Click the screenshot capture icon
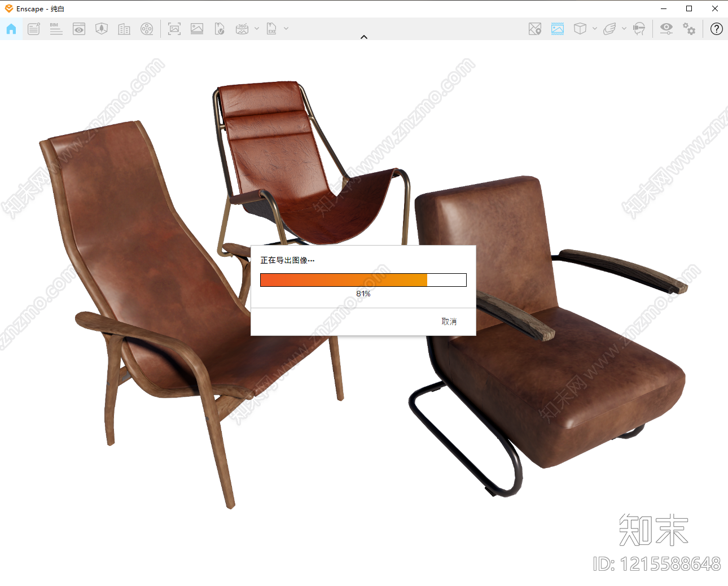This screenshot has height=586, width=728. coord(174,29)
